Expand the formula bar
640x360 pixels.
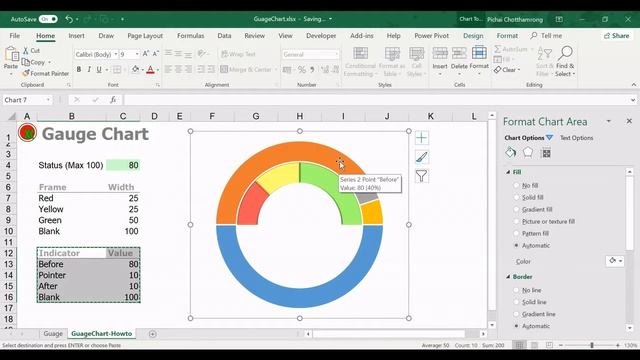click(633, 100)
